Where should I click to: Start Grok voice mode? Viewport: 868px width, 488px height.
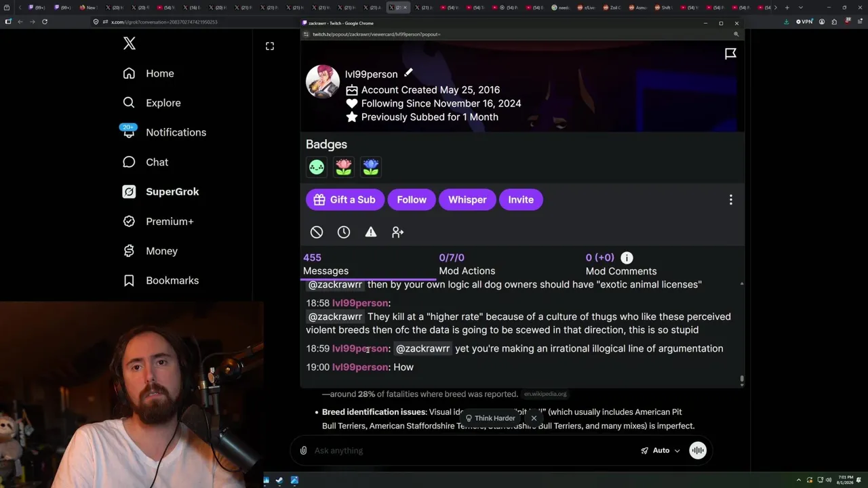click(698, 451)
